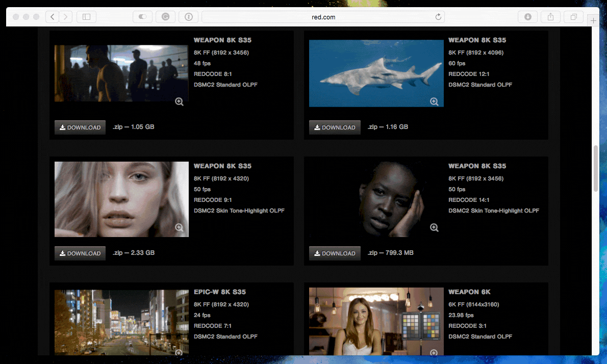607x364 pixels.
Task: Download the 1.05 GB zip file
Action: [x=80, y=127]
